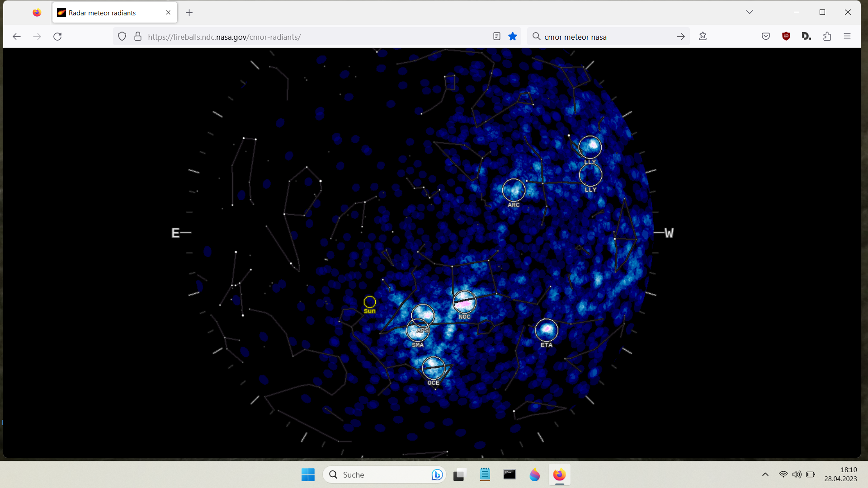Open the blue-orange flame app in taskbar
The image size is (868, 488).
pos(534,475)
